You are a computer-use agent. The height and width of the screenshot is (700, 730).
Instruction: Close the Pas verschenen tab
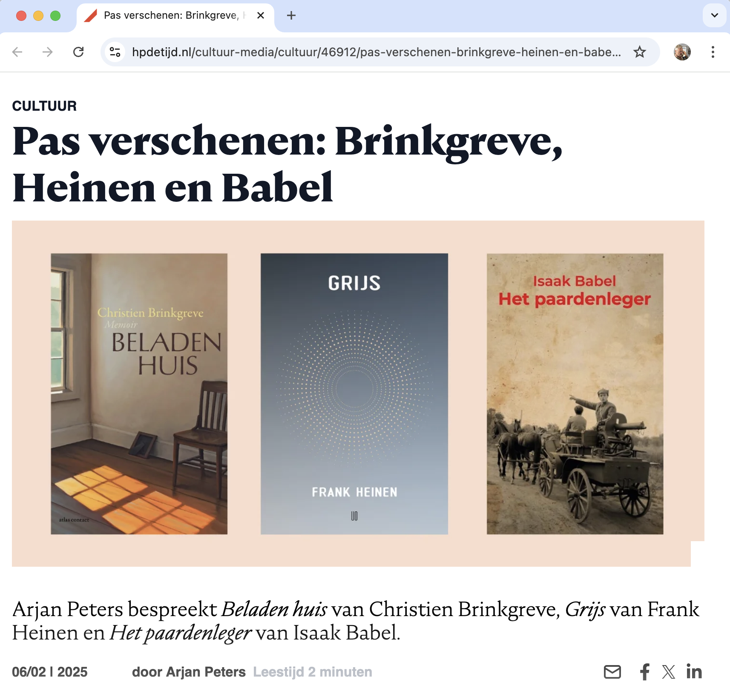click(261, 16)
